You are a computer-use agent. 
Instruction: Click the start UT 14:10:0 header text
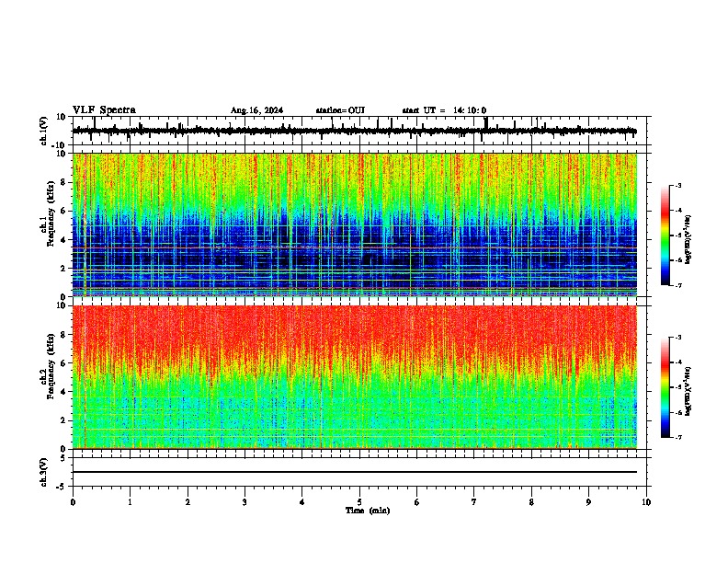click(x=444, y=110)
